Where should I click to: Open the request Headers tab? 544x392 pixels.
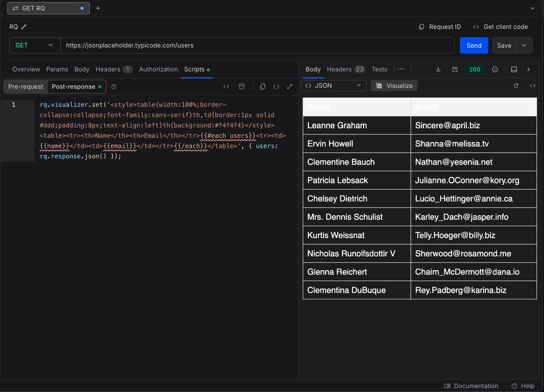[114, 70]
